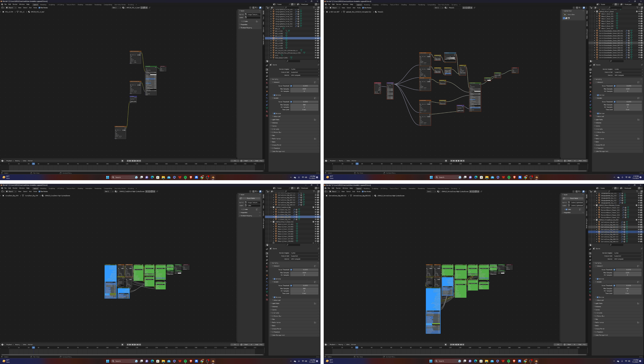Expand the 001_v1.005 tree item

[x=271, y=41]
